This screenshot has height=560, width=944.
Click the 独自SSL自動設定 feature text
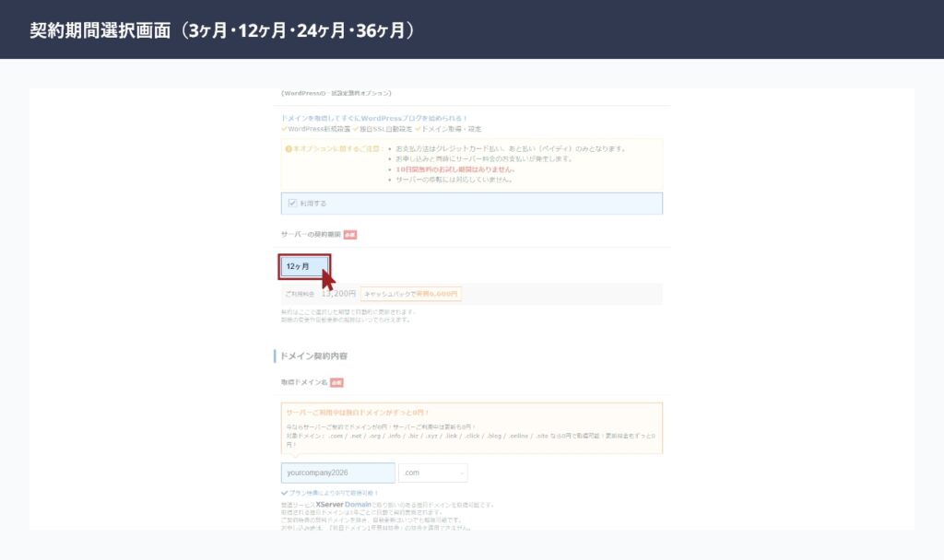[385, 129]
